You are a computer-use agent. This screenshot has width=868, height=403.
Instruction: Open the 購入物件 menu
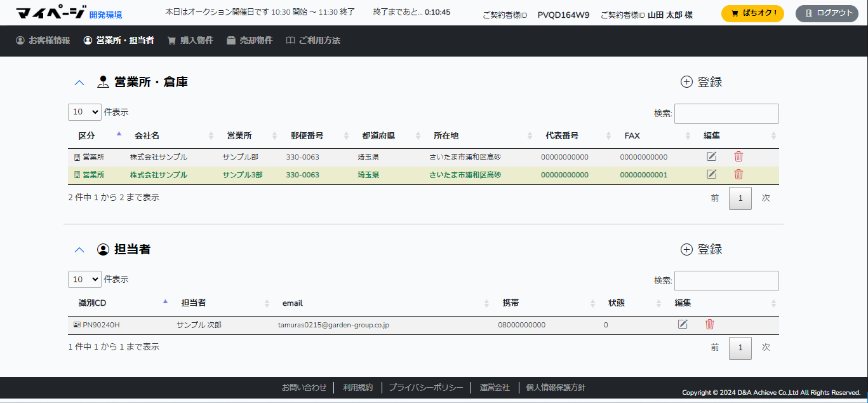190,40
